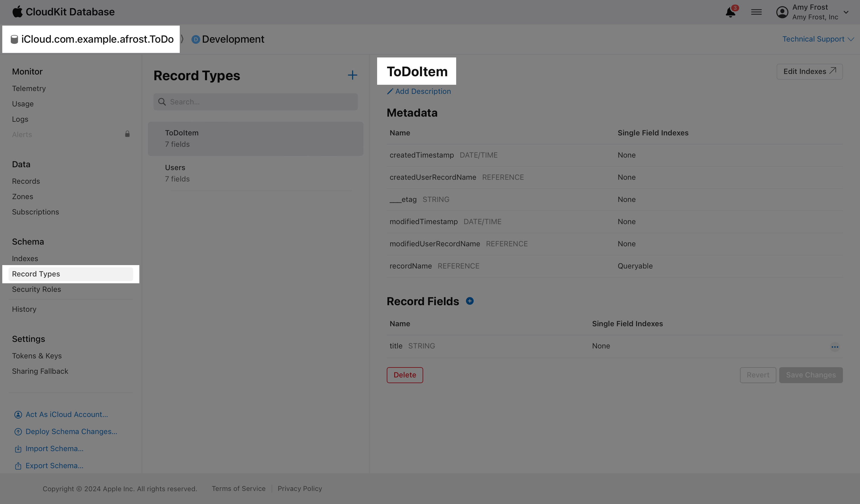Select the Users record type
The width and height of the screenshot is (860, 504).
(255, 173)
